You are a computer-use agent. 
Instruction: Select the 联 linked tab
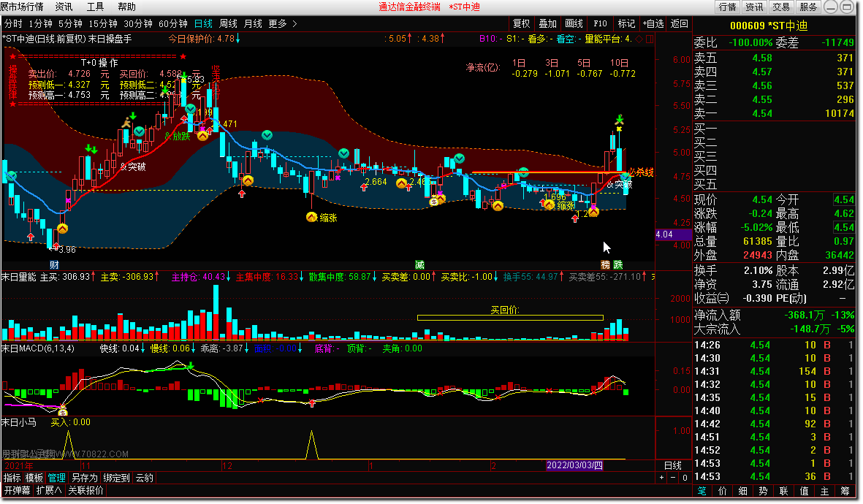[783, 490]
